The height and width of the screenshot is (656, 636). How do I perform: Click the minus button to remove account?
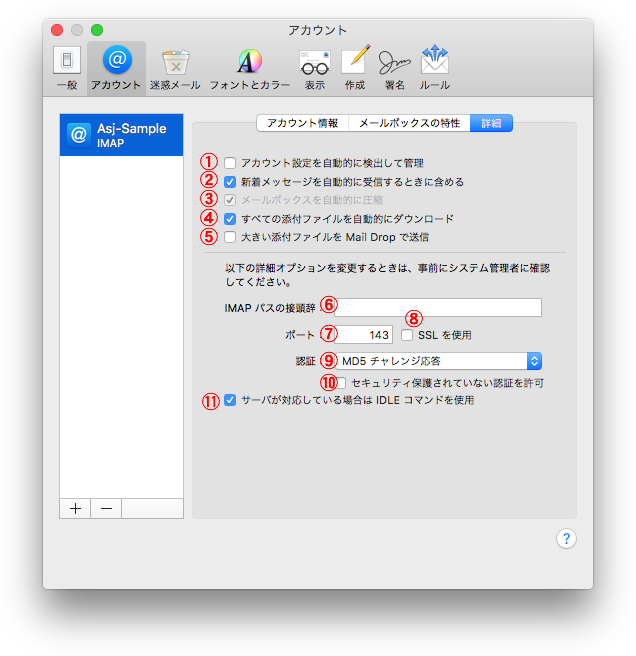(106, 508)
